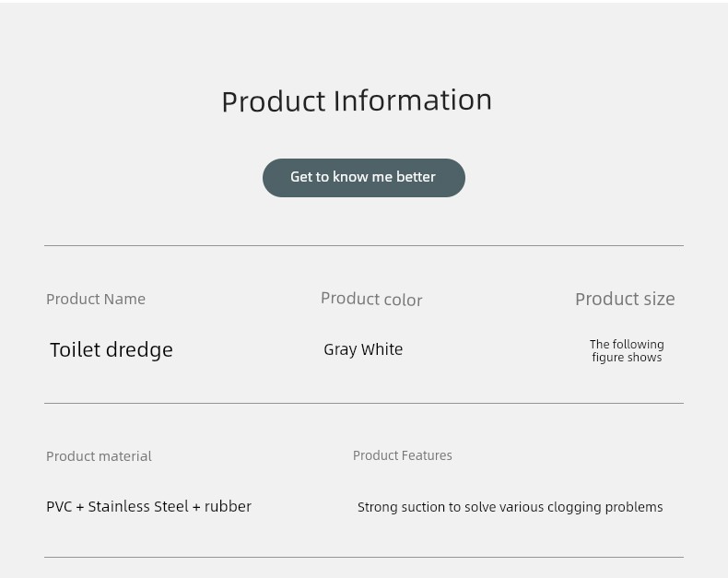Select the 'Toilet dredge' product name text
728x578 pixels.
pos(112,350)
